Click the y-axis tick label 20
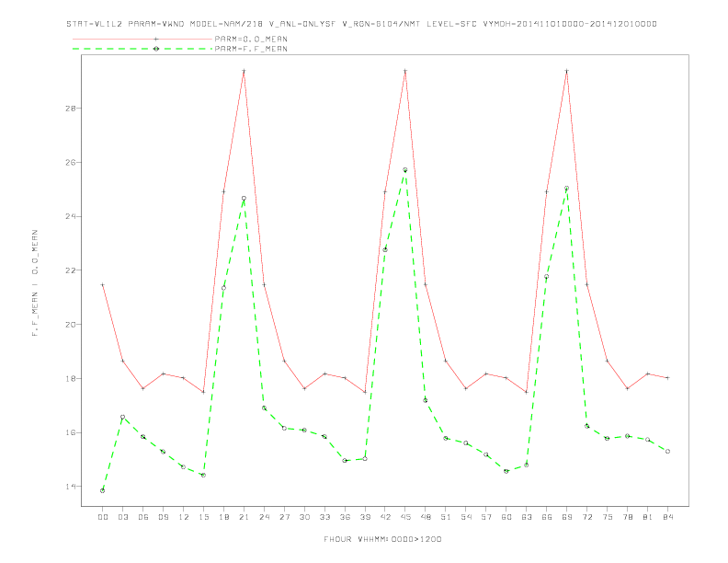This screenshot has width=728, height=563. click(x=71, y=324)
